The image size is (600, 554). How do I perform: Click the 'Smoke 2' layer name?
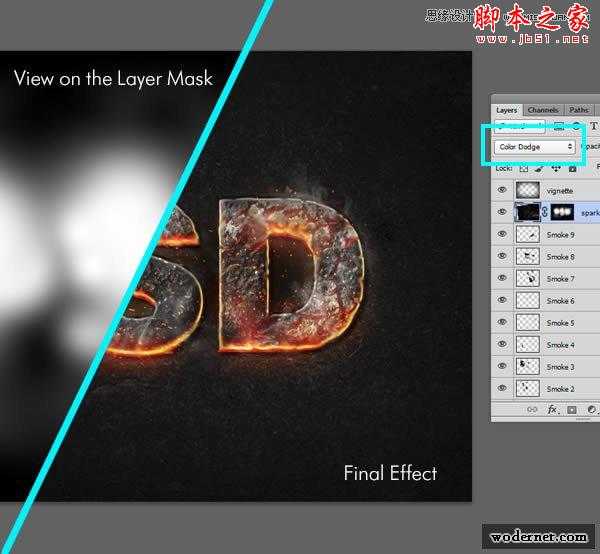point(561,389)
